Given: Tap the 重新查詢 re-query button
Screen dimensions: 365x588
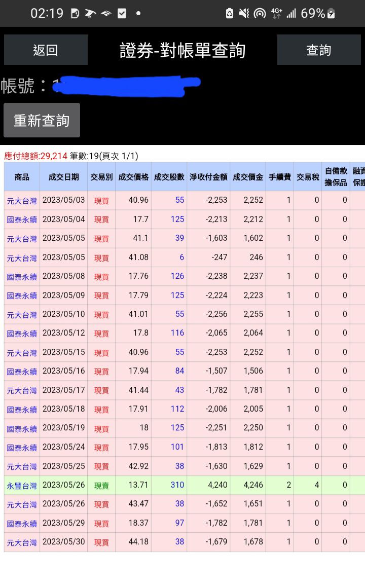Looking at the screenshot, I should click(x=42, y=120).
